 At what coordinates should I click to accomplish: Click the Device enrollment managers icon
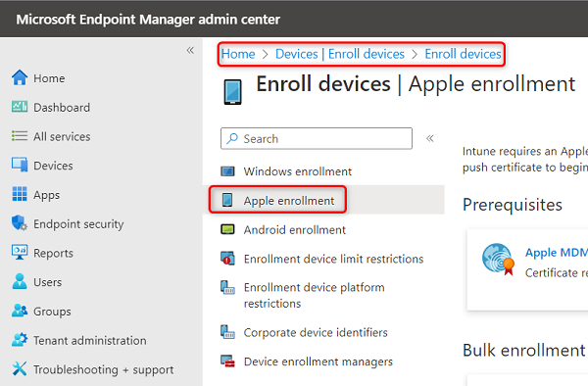point(227,361)
